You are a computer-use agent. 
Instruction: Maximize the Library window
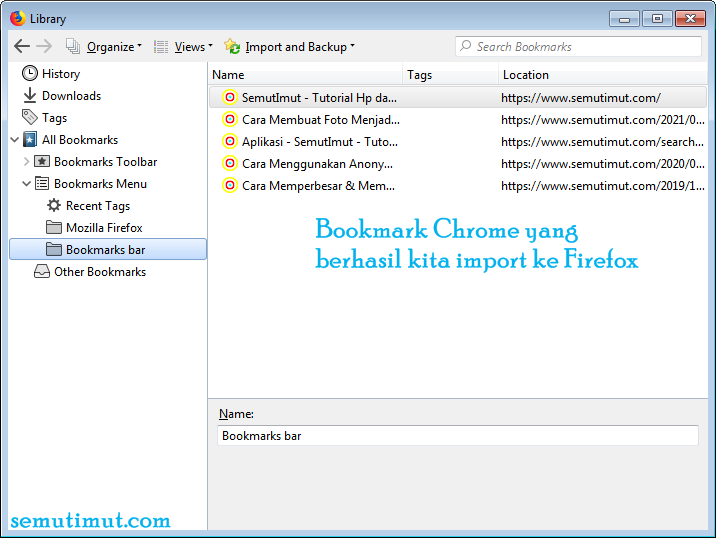pyautogui.click(x=657, y=19)
